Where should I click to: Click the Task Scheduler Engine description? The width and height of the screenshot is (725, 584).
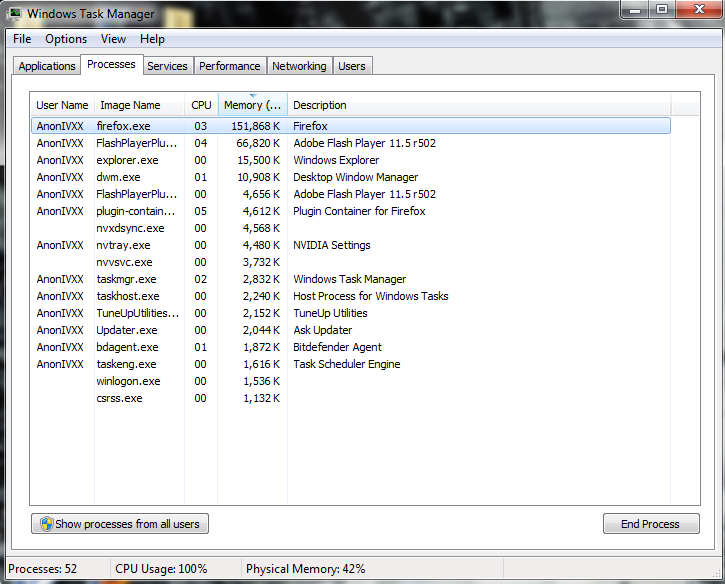click(347, 364)
